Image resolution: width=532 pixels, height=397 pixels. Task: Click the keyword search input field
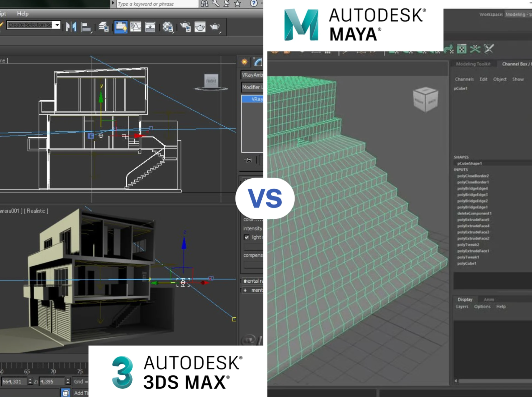coord(157,4)
